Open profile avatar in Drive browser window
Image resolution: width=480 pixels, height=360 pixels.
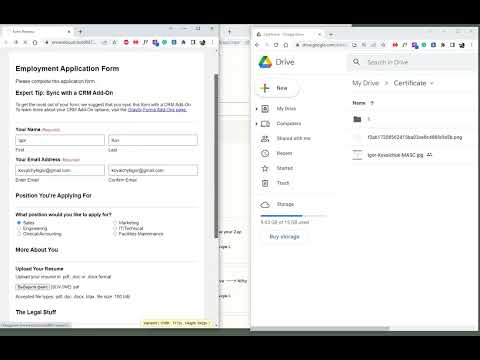click(462, 45)
